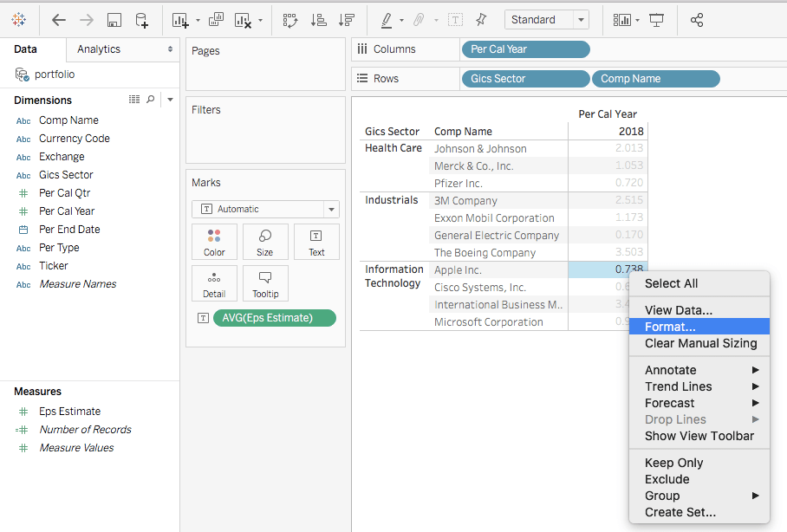This screenshot has width=787, height=532.
Task: Switch to the Analytics tab
Action: [x=99, y=49]
